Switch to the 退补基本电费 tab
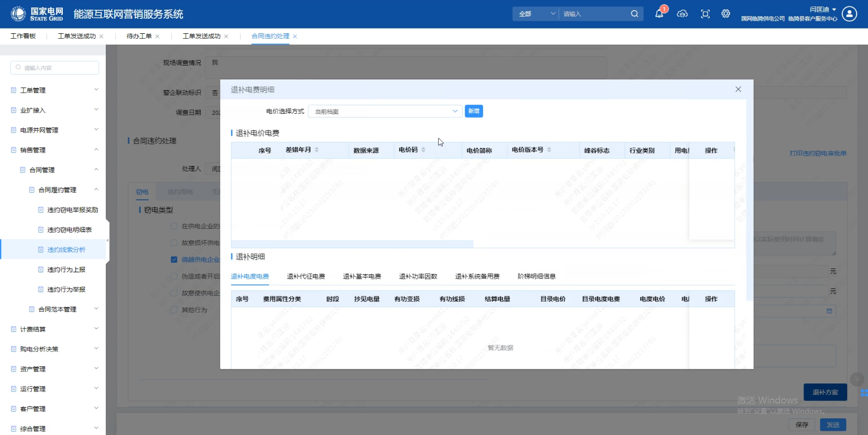 coord(362,277)
